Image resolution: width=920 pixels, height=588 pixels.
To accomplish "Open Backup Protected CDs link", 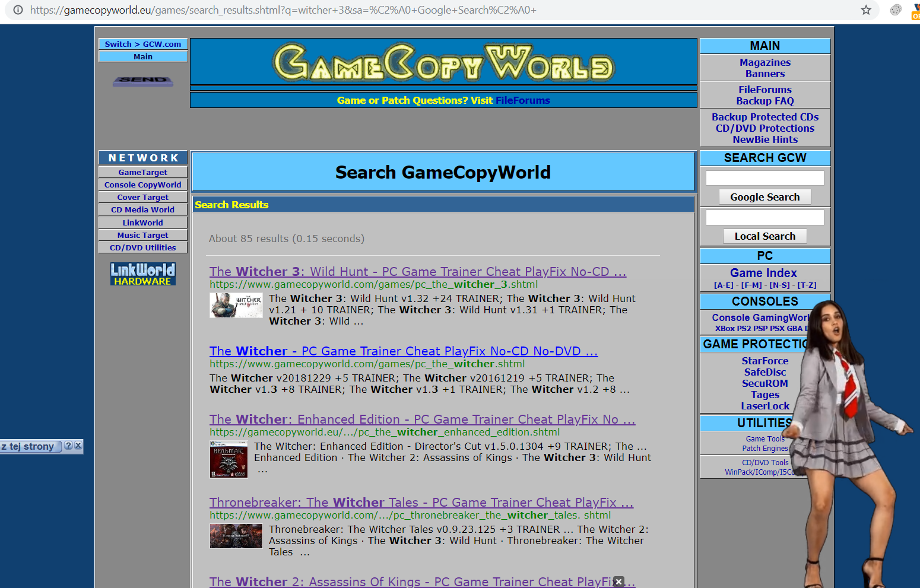I will coord(765,117).
